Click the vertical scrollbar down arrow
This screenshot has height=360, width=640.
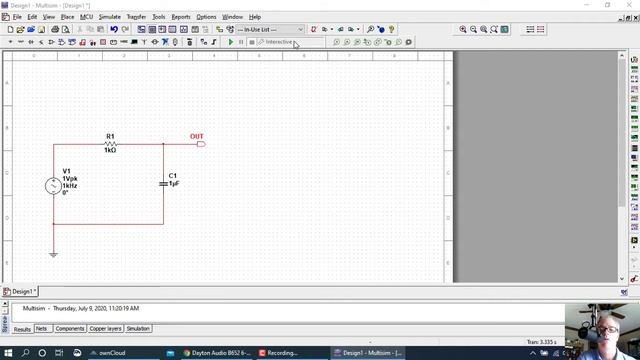click(x=622, y=279)
